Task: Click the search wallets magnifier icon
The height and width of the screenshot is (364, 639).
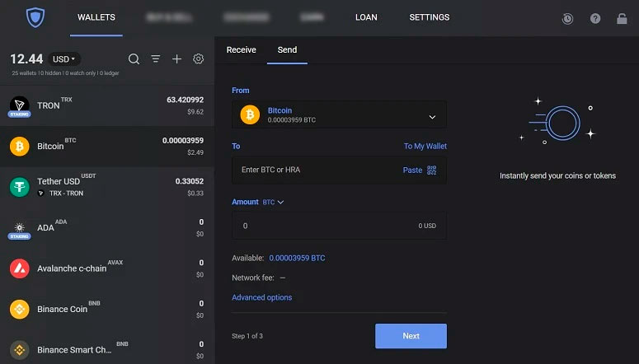Action: pyautogui.click(x=134, y=59)
